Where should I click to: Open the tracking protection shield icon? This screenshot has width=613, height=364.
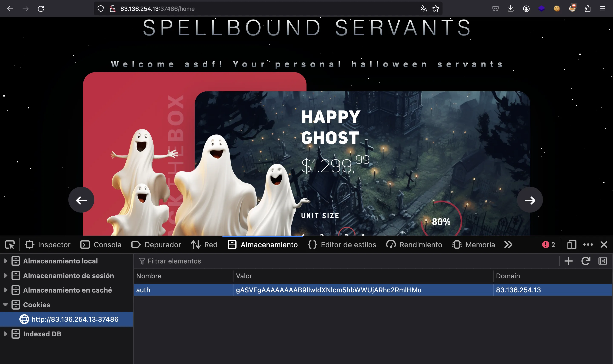coord(101,9)
